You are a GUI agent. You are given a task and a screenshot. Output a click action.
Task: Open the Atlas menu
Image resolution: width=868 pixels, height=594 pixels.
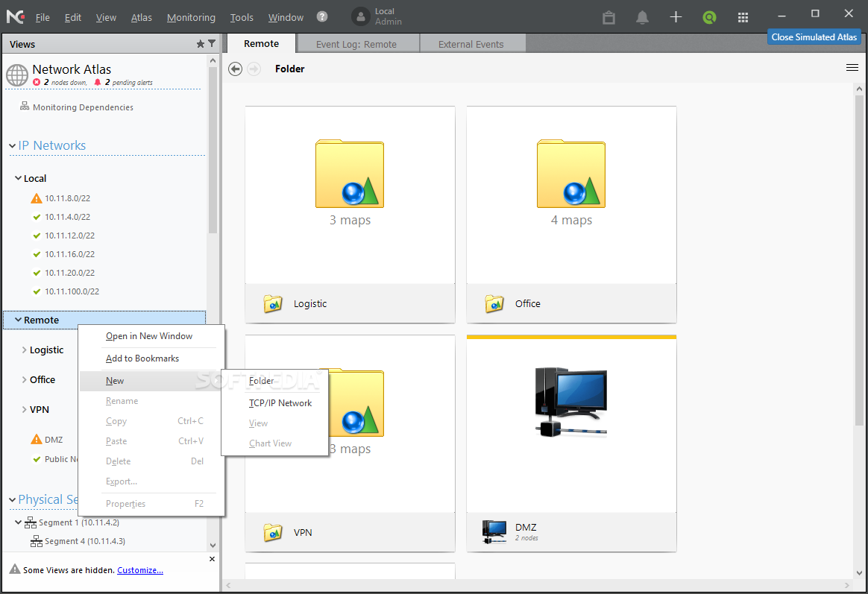coord(141,18)
